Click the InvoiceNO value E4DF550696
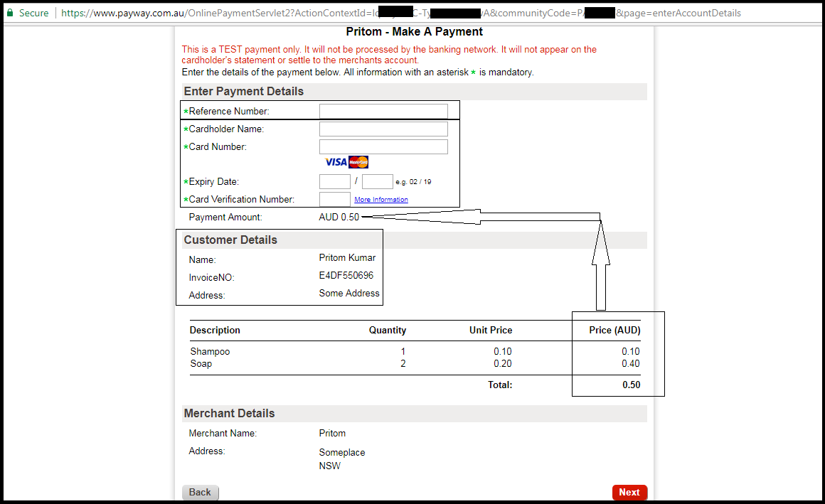 pyautogui.click(x=347, y=277)
